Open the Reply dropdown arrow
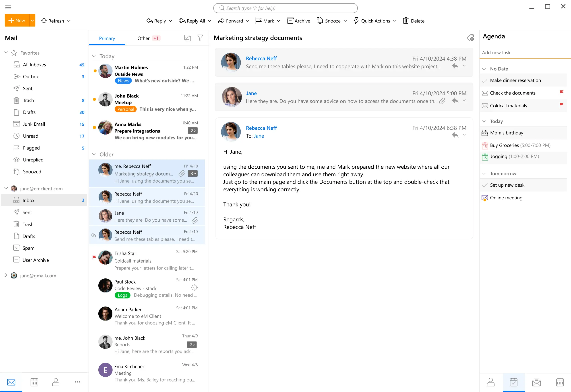The height and width of the screenshot is (392, 571). click(170, 21)
